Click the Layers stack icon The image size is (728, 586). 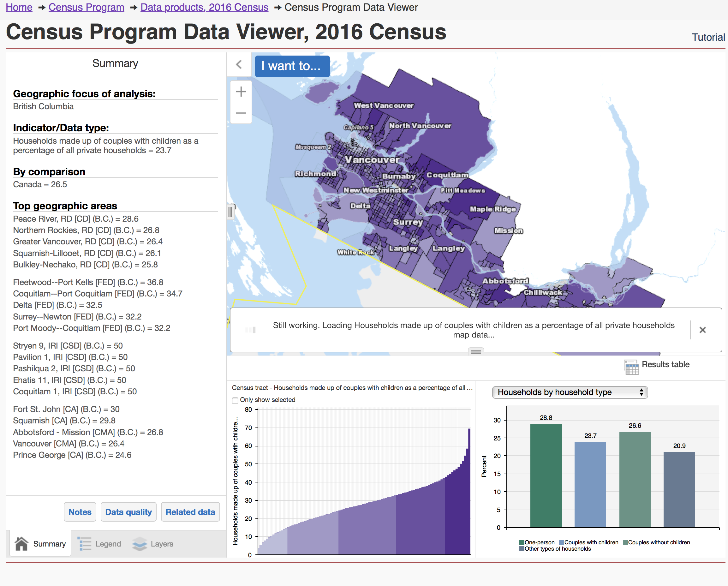point(140,544)
